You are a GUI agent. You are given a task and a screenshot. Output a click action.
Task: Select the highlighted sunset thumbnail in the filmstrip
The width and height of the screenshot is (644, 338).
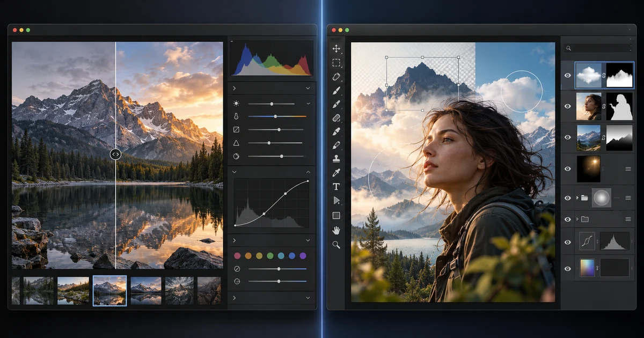click(109, 291)
